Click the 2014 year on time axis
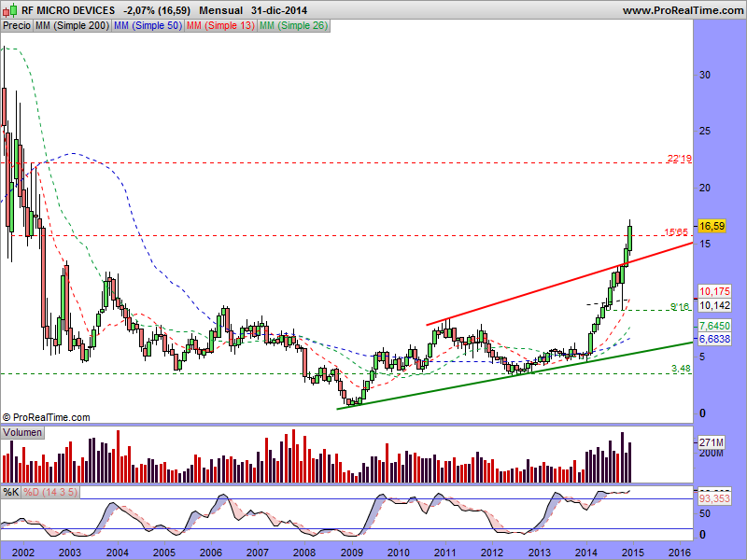This screenshot has width=747, height=560. click(586, 553)
